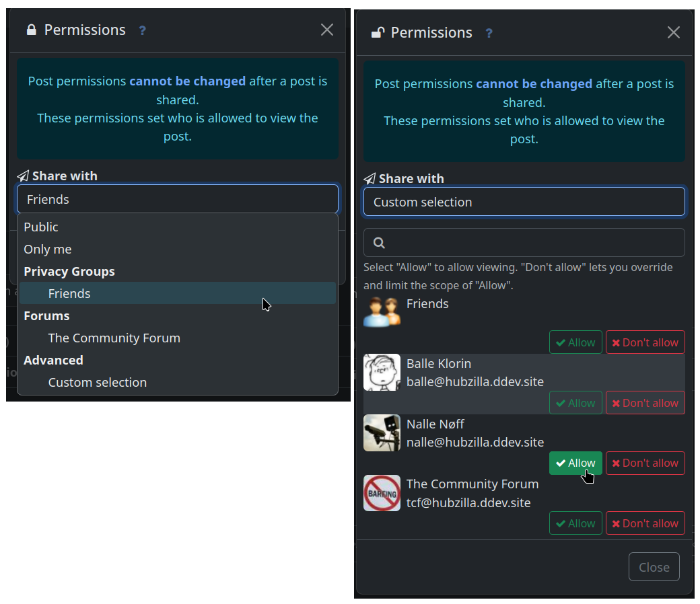Choose Public from the sharing options
The image size is (700, 604).
[x=40, y=227]
